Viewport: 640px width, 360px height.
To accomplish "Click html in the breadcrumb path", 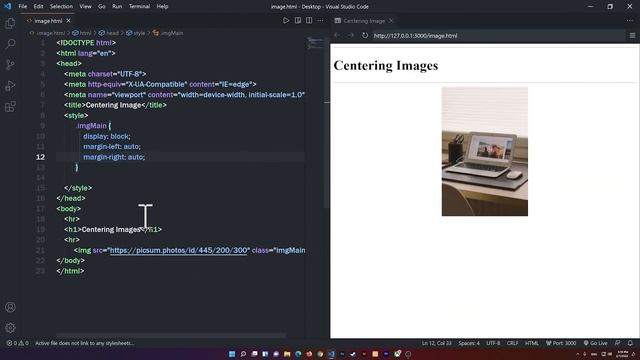I will coord(85,33).
